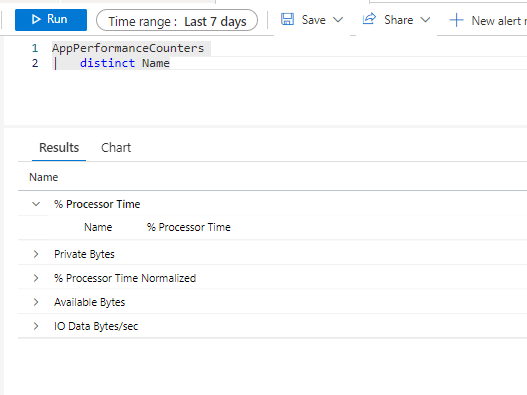Open the Time range Last 7 days selector

click(177, 21)
